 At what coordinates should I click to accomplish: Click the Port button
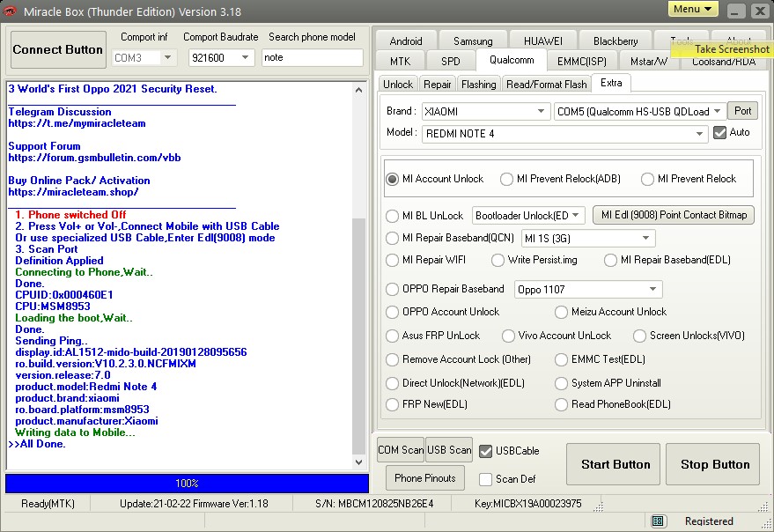tap(742, 111)
